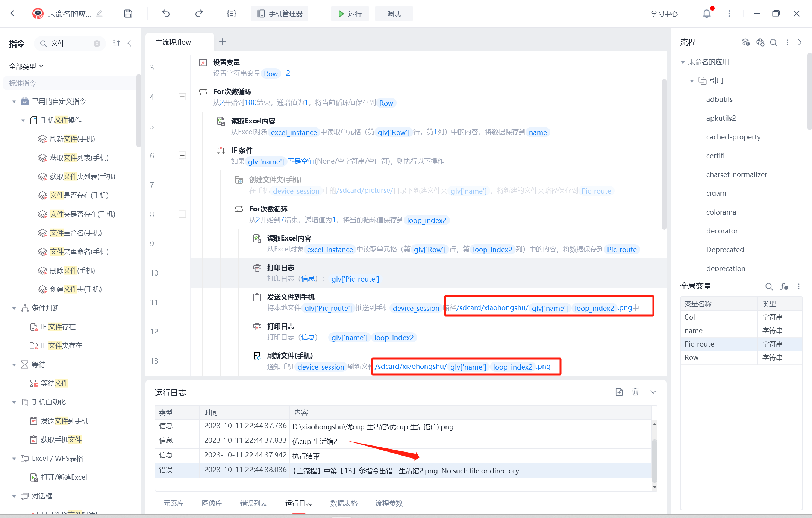Collapse the outer For loop at line 4
The image size is (812, 518).
click(x=182, y=97)
